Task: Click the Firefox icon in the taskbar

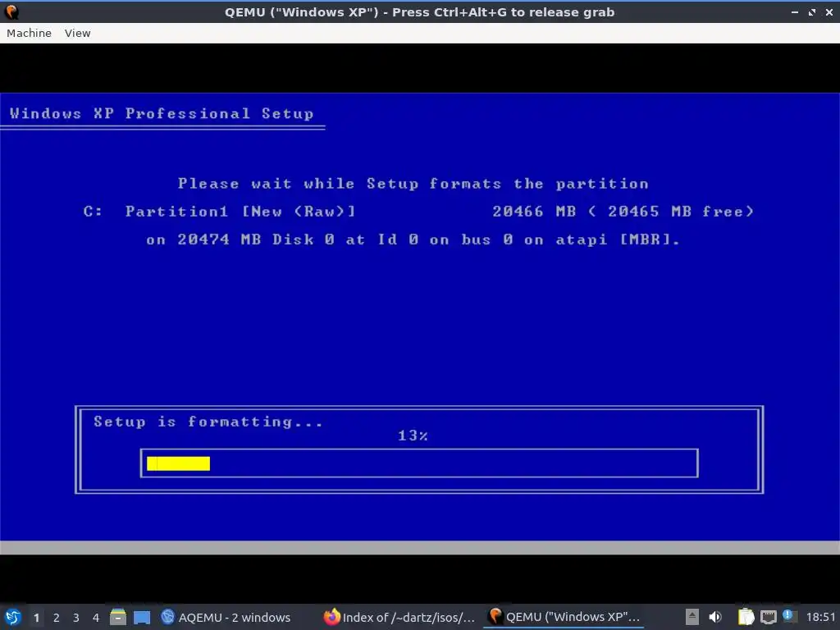Action: pyautogui.click(x=332, y=617)
